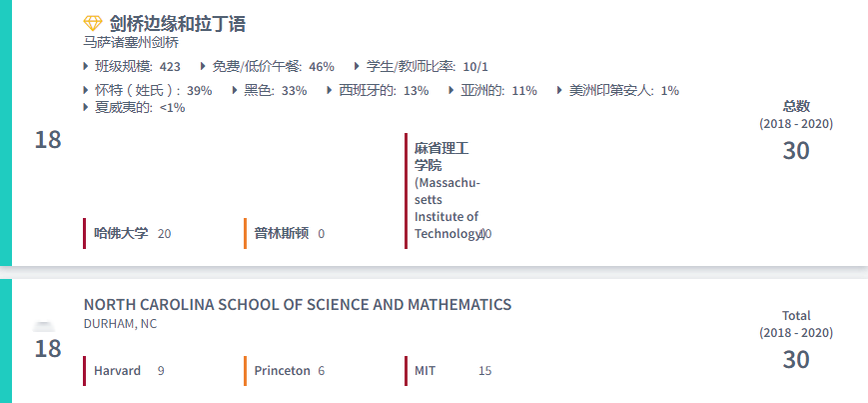Click the gold diamond icon beside 剑桥边缘和拉丁语

click(93, 24)
